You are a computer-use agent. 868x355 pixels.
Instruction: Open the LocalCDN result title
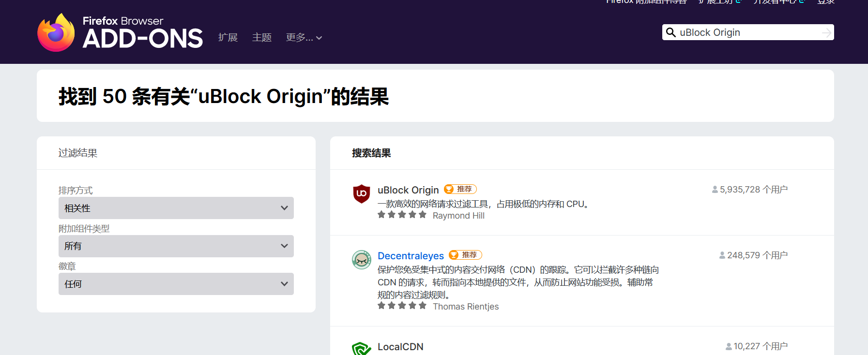point(400,347)
